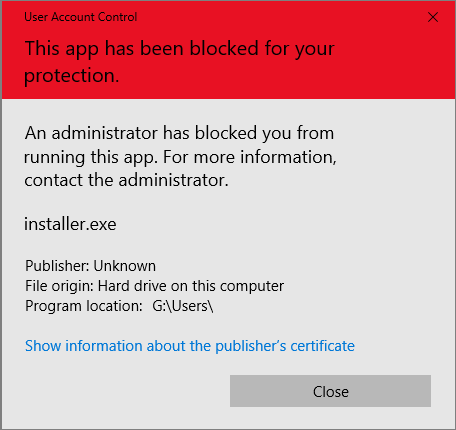
Task: Click 'Hard drive on this computer' value
Action: [191, 286]
